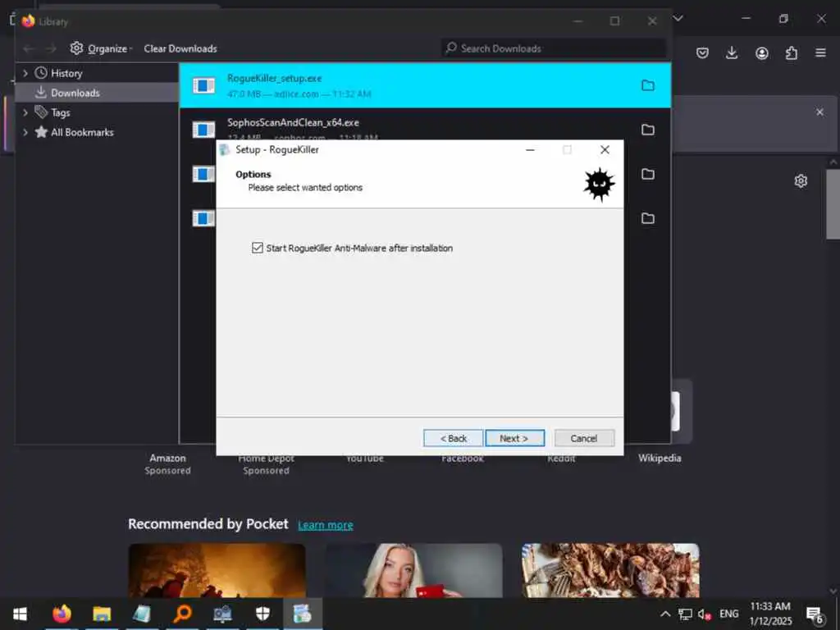The image size is (840, 630).
Task: Click the third download's folder icon
Action: pos(648,174)
